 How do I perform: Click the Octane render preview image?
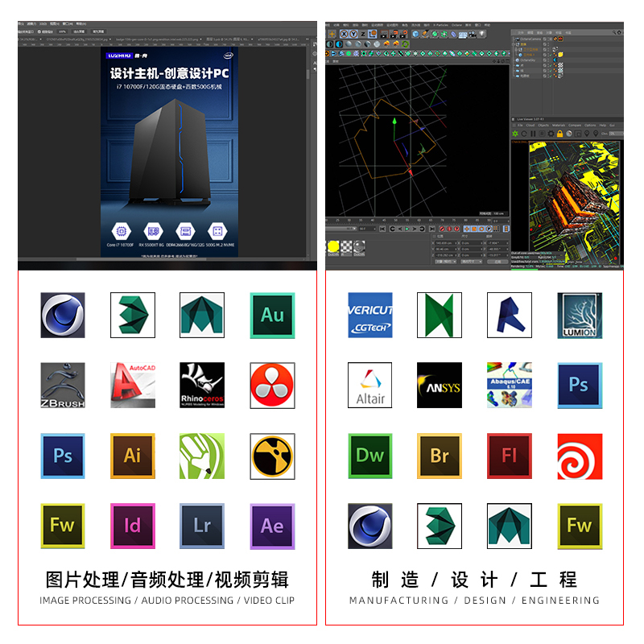pos(574,203)
